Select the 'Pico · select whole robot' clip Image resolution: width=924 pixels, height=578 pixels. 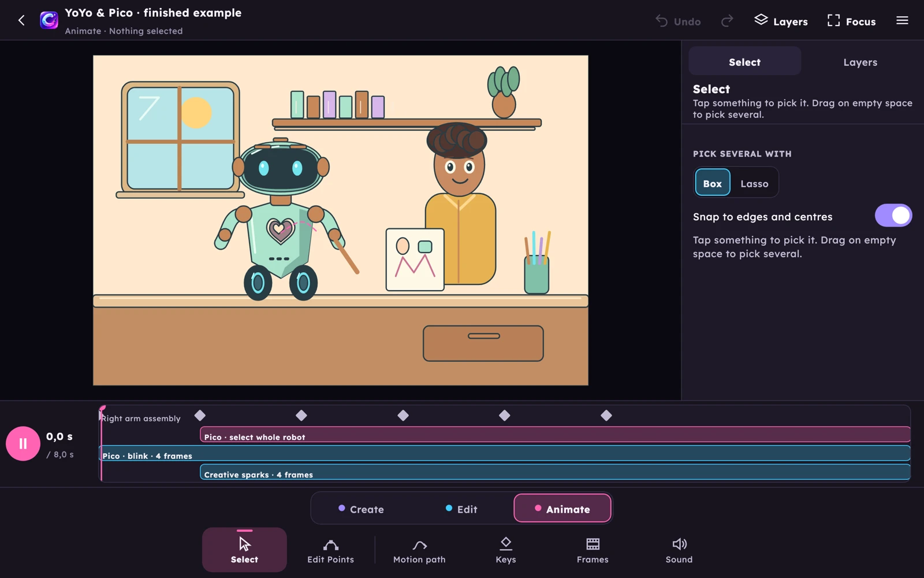[x=555, y=435]
